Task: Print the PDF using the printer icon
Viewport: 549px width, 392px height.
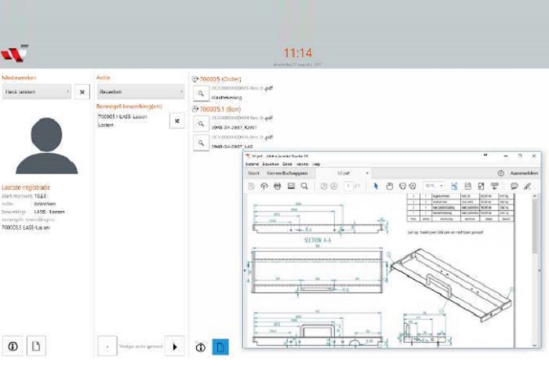Action: [277, 186]
